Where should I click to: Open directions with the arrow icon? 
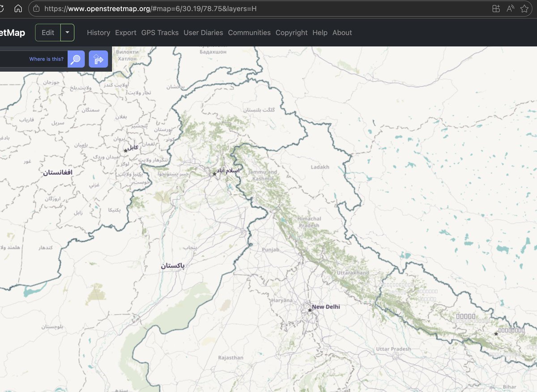click(98, 59)
